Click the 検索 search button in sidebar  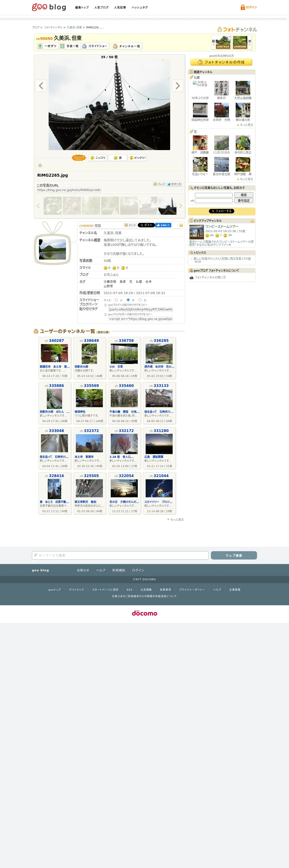coord(244,195)
